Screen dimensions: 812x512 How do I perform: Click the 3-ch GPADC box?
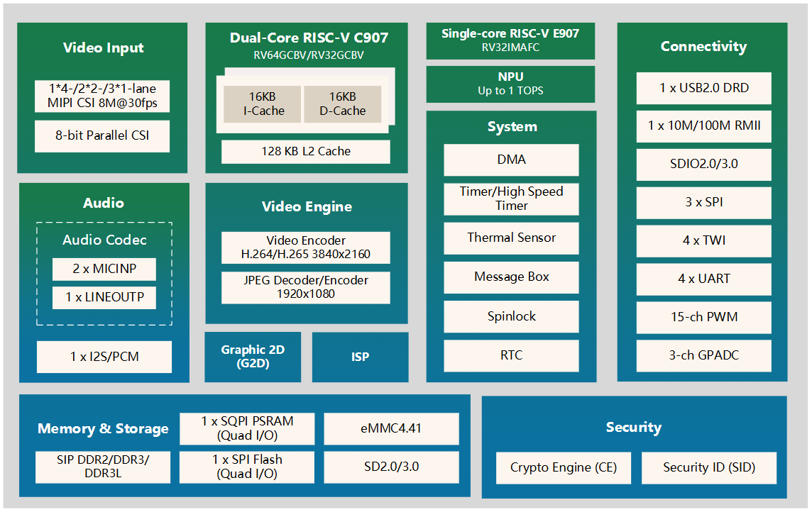point(703,355)
